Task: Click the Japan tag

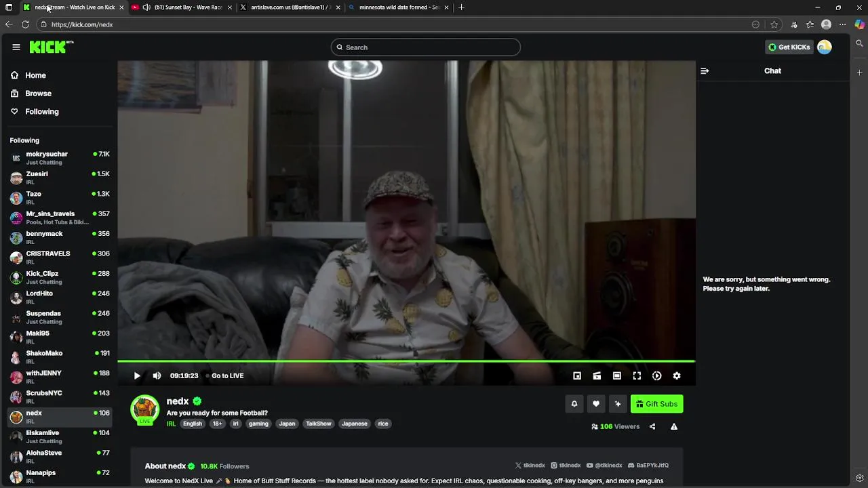Action: tap(288, 424)
